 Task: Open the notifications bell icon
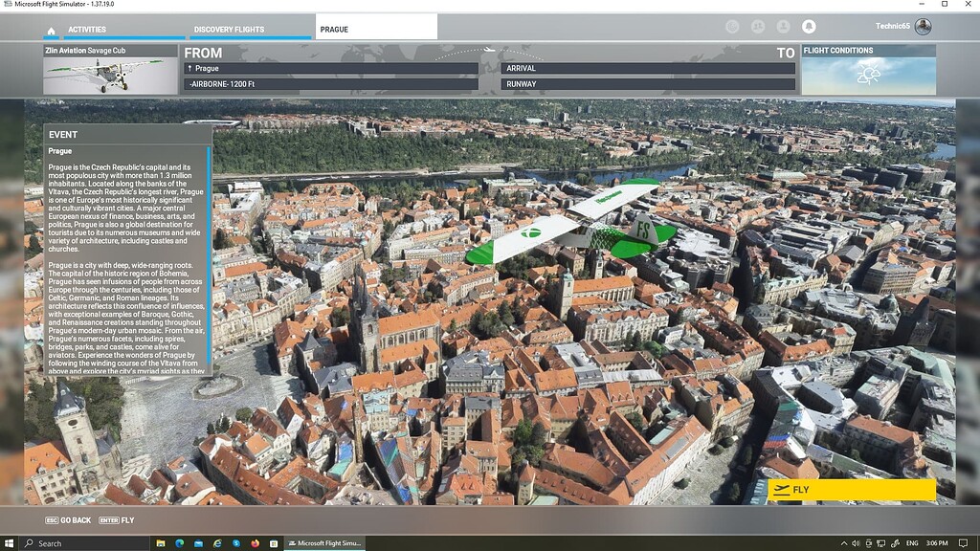click(809, 26)
